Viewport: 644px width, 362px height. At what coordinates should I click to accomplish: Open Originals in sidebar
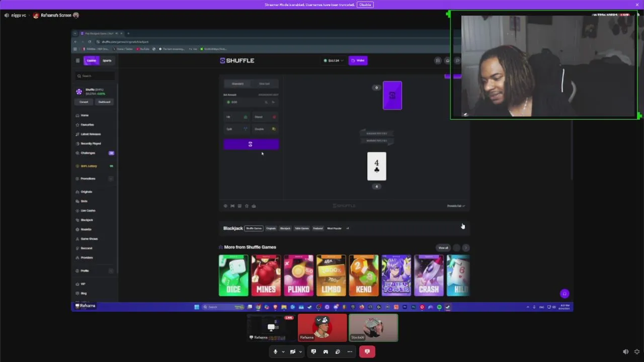86,192
